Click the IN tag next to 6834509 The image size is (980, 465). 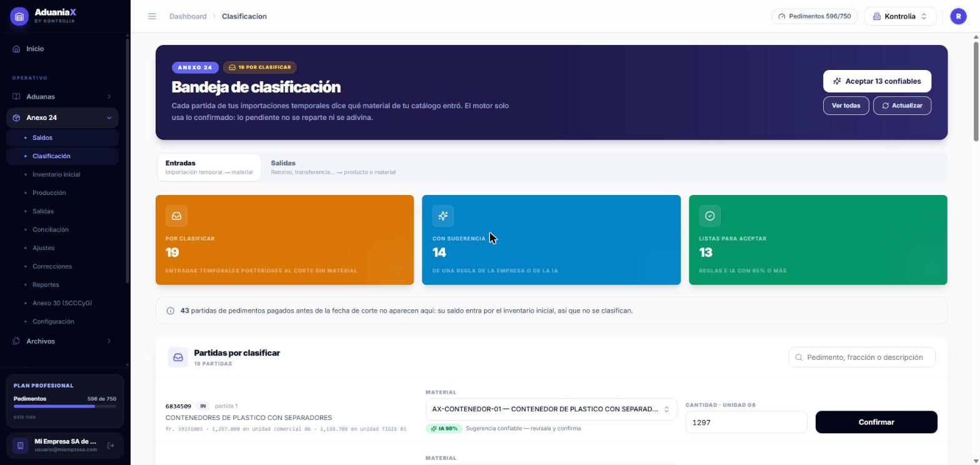202,406
